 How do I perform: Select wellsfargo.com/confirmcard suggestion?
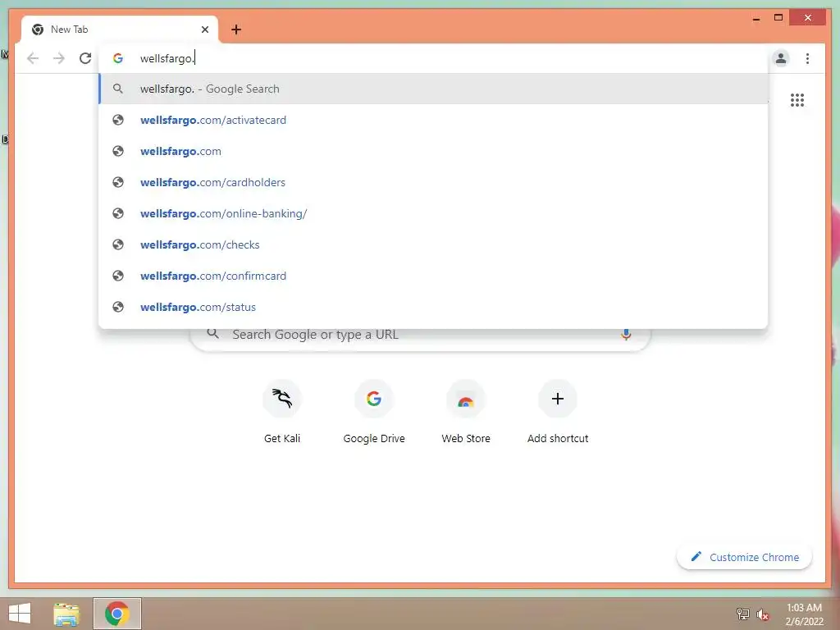(433, 276)
